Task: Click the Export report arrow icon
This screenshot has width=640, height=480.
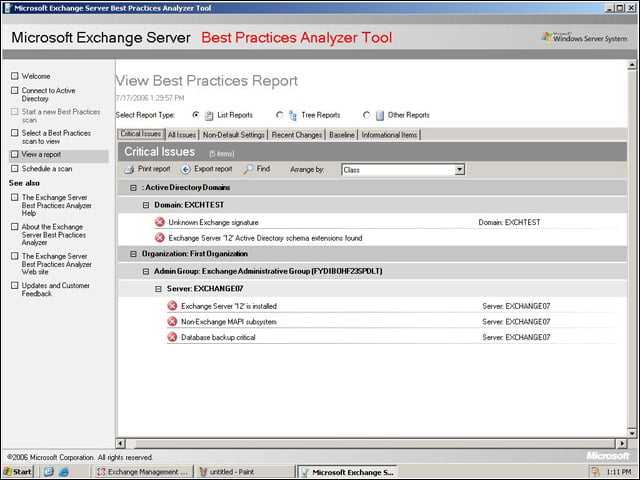Action: [186, 169]
